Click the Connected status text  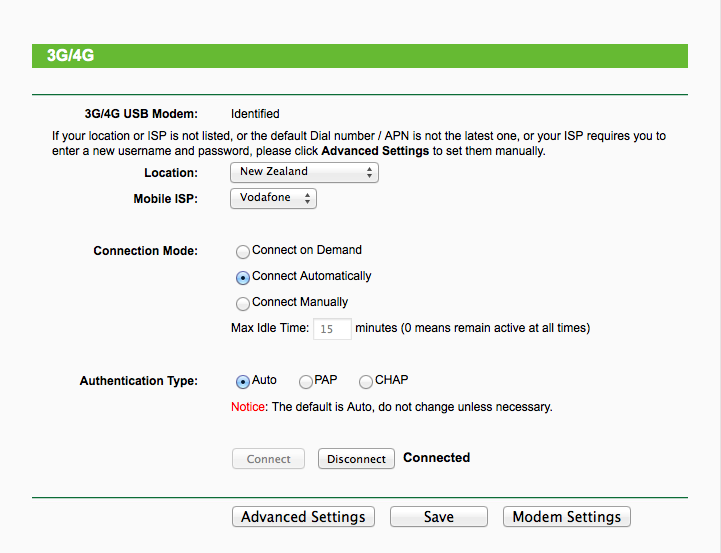(436, 458)
